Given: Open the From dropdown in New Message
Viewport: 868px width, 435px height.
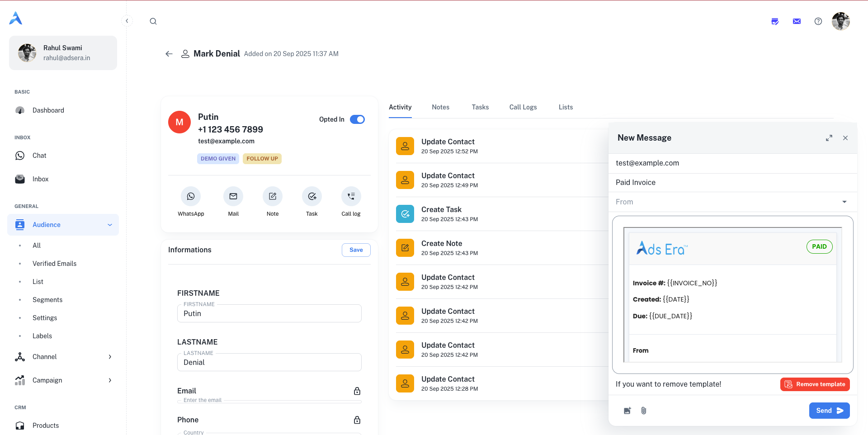Looking at the screenshot, I should click(x=731, y=202).
